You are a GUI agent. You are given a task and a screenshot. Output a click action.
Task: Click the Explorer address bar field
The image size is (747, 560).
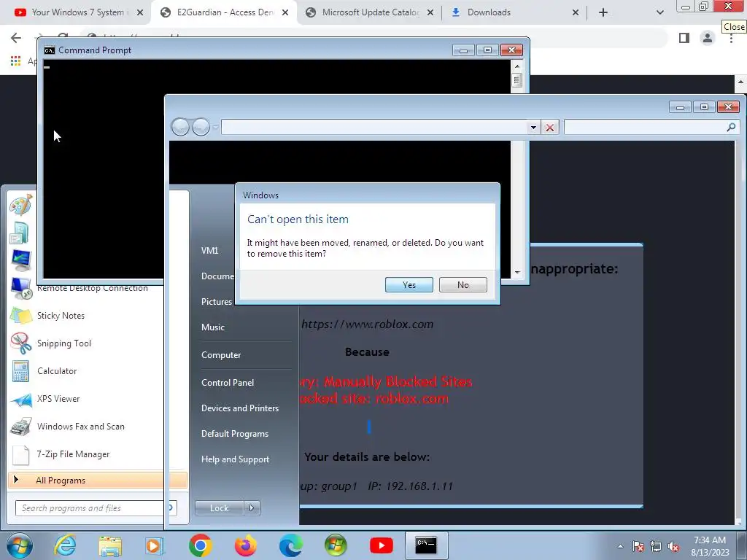pyautogui.click(x=375, y=127)
